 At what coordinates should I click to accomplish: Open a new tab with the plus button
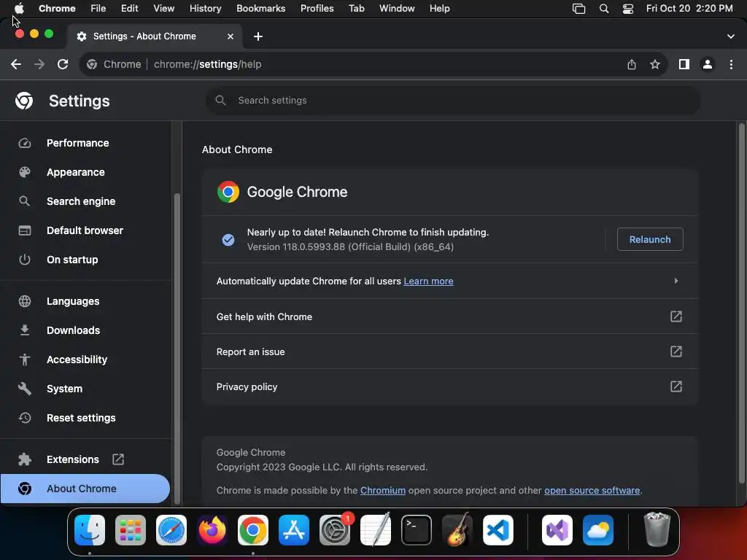tap(258, 36)
